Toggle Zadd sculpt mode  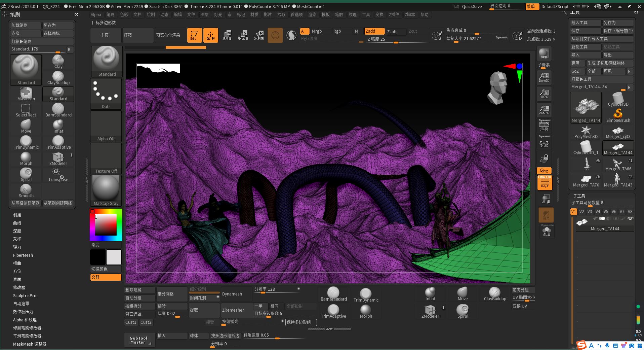pos(374,31)
